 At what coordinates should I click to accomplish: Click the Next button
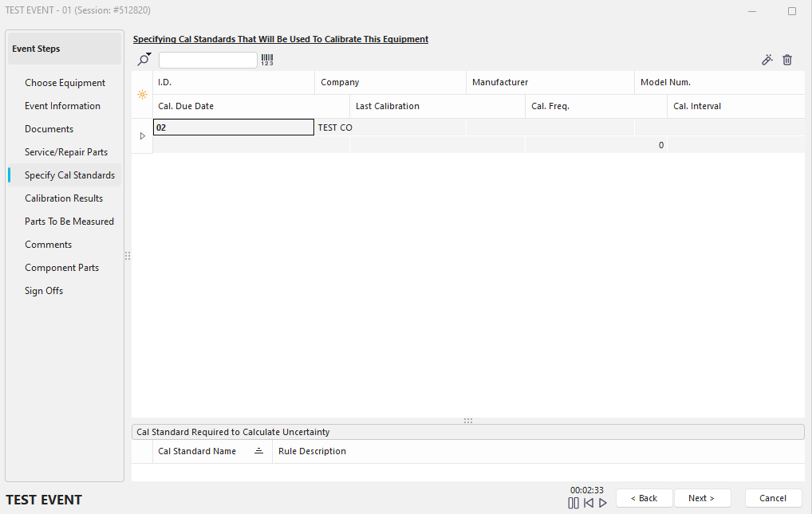coord(702,498)
